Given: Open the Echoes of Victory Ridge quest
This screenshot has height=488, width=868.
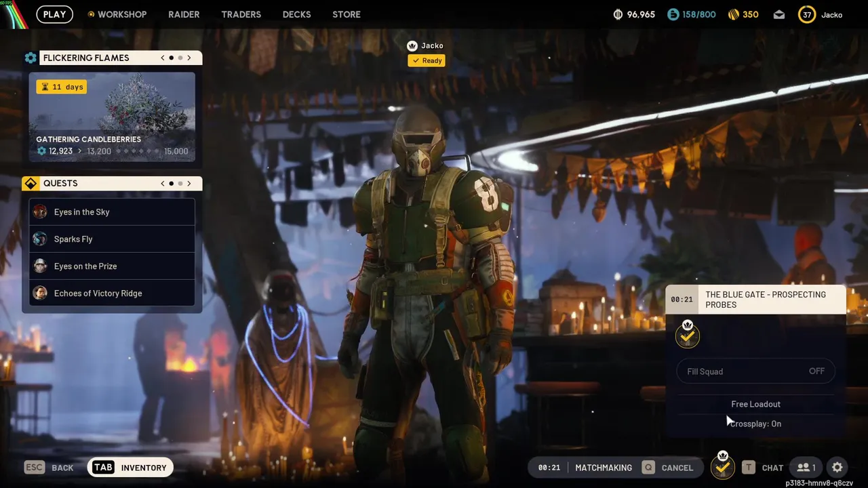Looking at the screenshot, I should pos(112,293).
